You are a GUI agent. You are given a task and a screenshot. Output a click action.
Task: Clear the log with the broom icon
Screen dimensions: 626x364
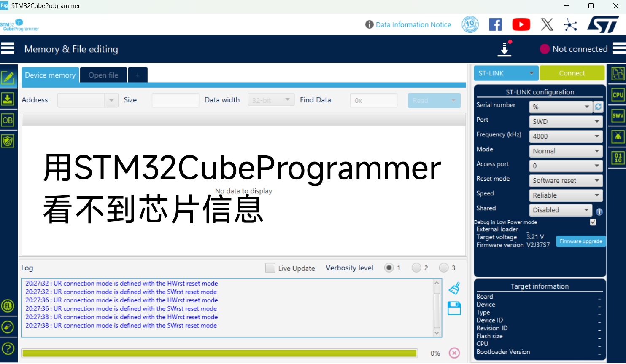tap(454, 289)
